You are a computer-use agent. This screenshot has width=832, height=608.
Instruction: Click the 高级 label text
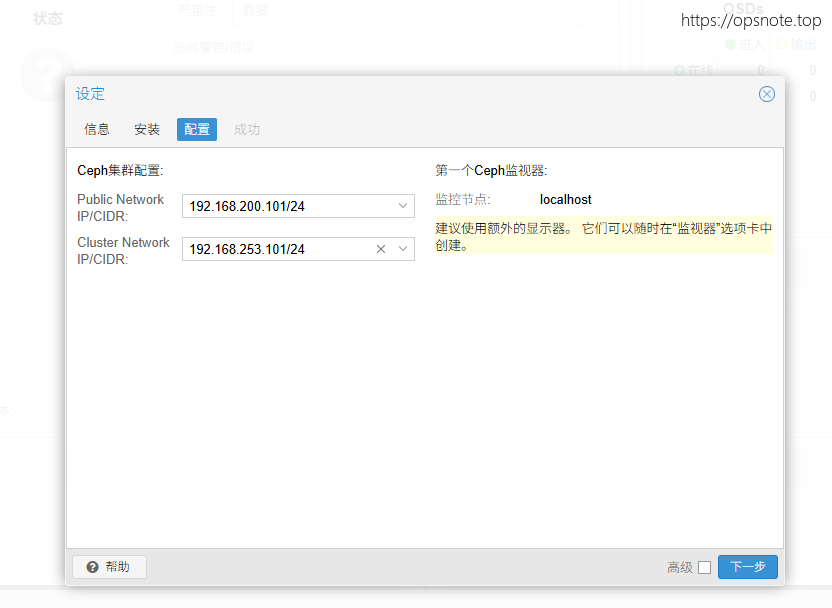tap(680, 567)
